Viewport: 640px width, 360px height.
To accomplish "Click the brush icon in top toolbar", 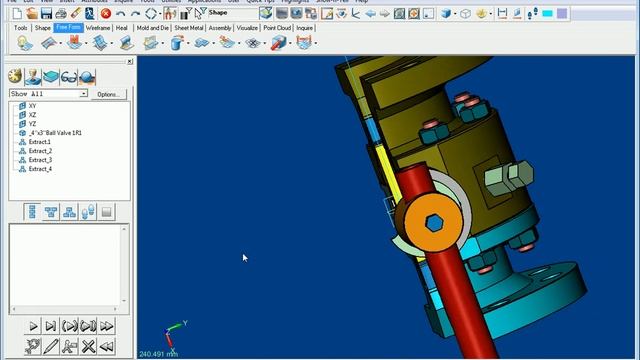I will pyautogui.click(x=76, y=13).
